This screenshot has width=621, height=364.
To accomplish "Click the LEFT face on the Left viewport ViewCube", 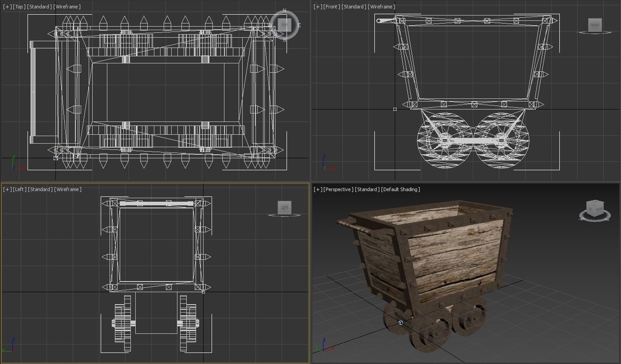I will tap(285, 207).
